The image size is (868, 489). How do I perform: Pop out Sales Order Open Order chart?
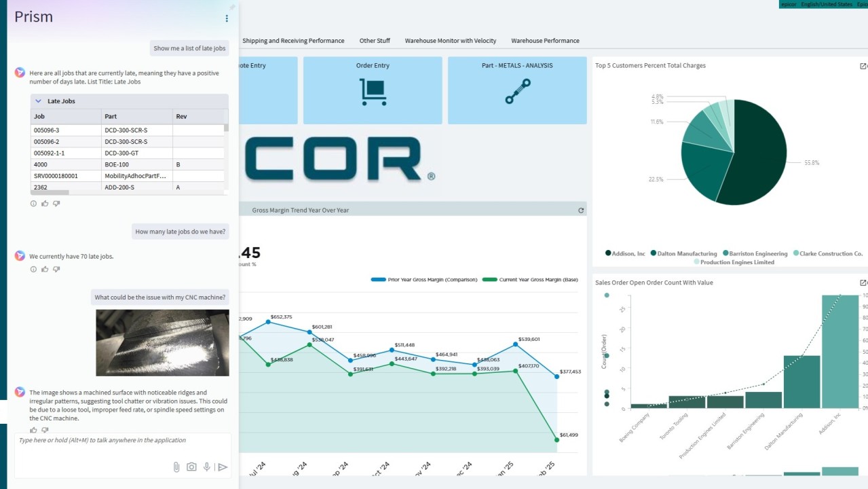coord(863,283)
